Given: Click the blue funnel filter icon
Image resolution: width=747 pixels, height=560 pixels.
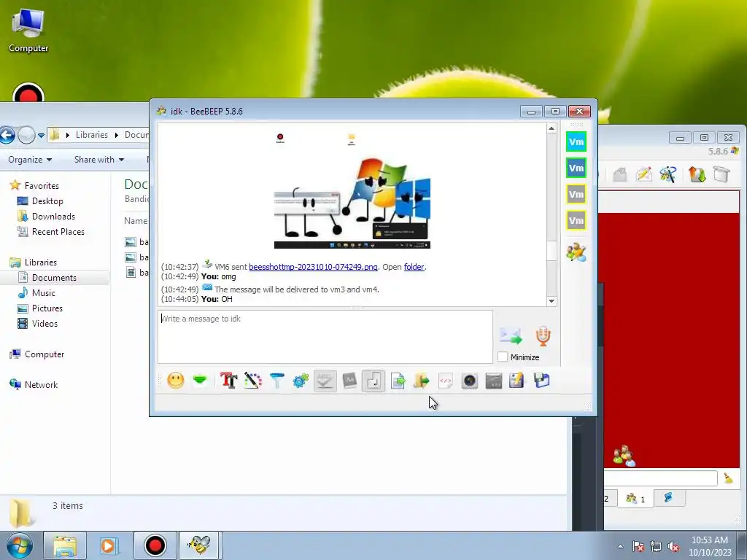Looking at the screenshot, I should point(276,380).
